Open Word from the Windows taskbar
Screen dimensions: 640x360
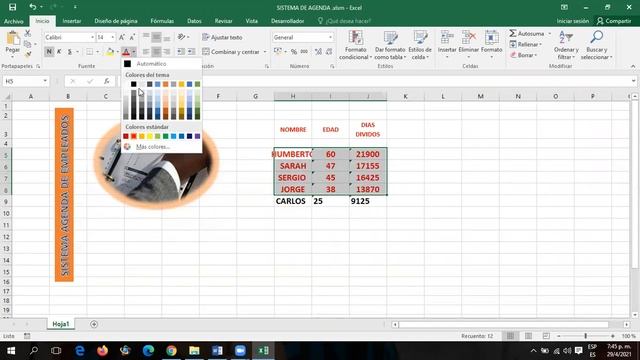(x=217, y=351)
